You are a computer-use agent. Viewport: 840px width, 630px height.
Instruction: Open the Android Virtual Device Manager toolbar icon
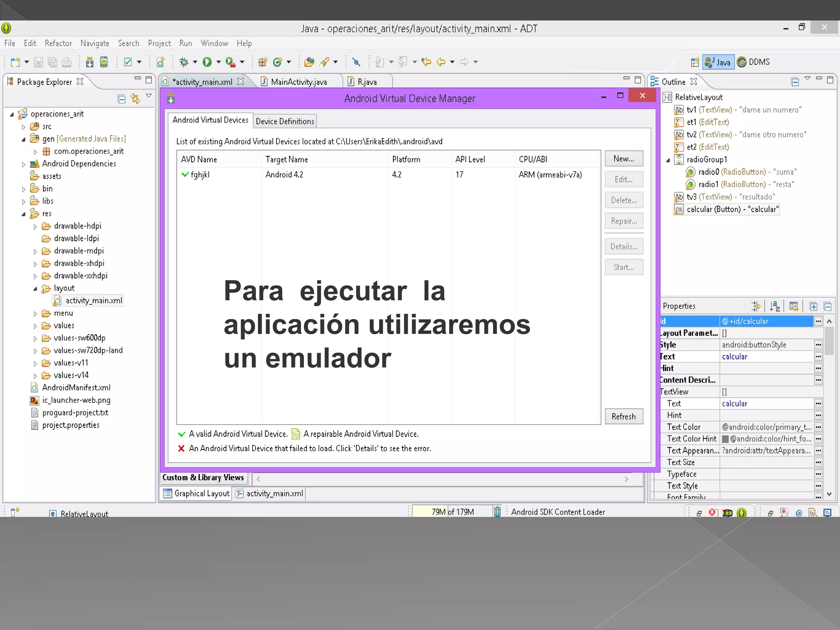(104, 62)
